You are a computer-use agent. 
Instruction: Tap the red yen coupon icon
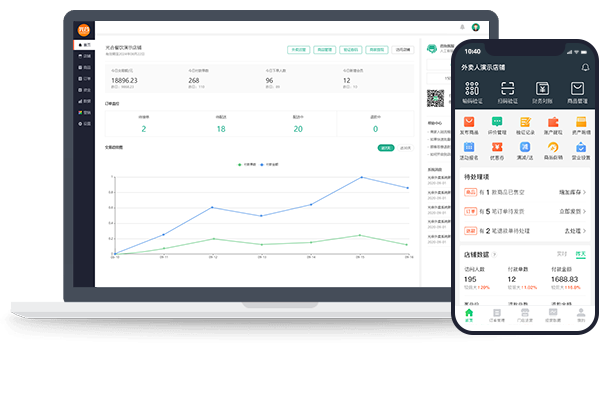click(497, 147)
